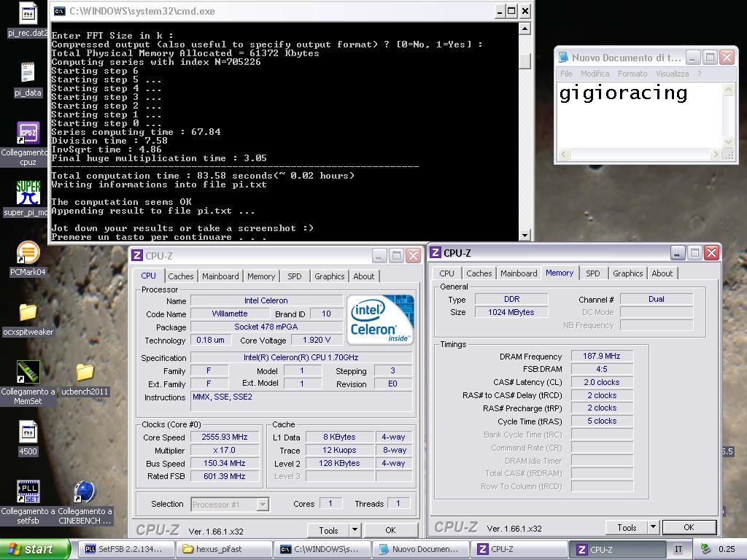Switch to About tab in right CPU-Z window
This screenshot has width=747, height=560.
coord(662,273)
